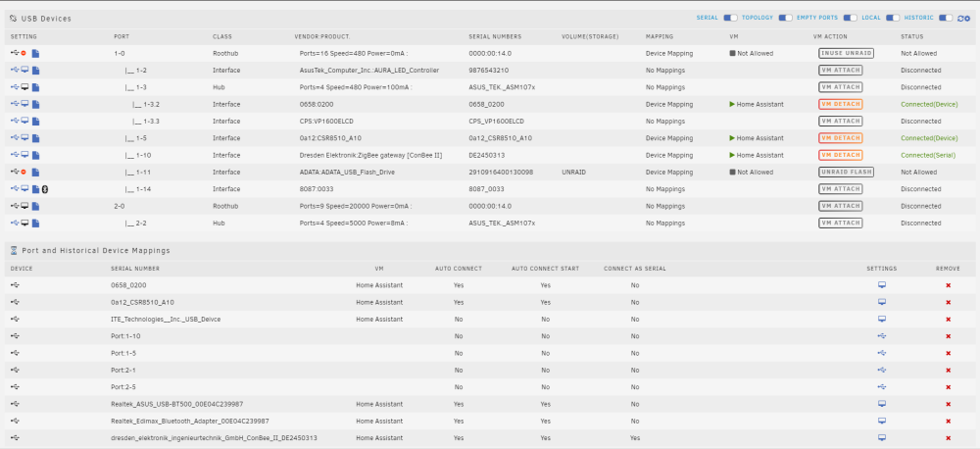Image resolution: width=980 pixels, height=449 pixels.
Task: Open the document icon in the 1-14 row
Action: (x=35, y=189)
